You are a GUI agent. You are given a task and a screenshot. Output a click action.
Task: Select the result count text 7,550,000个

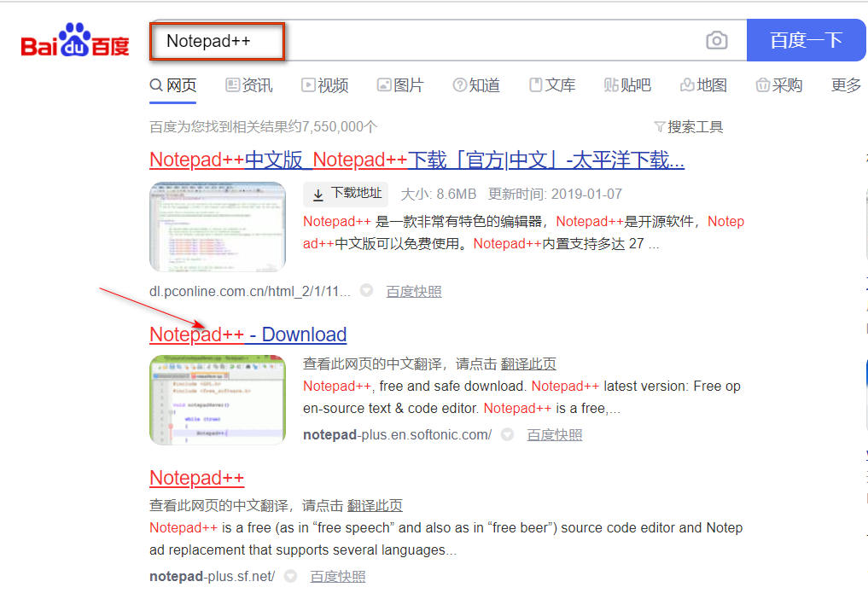340,127
